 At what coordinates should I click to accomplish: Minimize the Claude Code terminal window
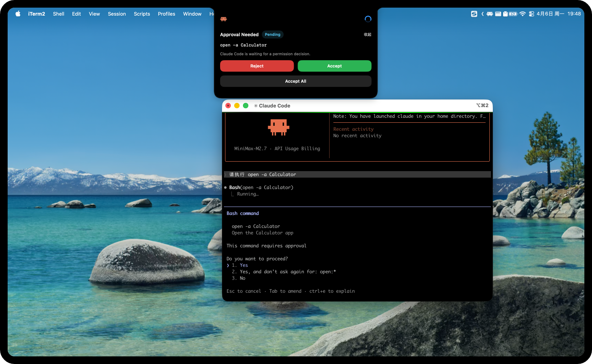237,106
